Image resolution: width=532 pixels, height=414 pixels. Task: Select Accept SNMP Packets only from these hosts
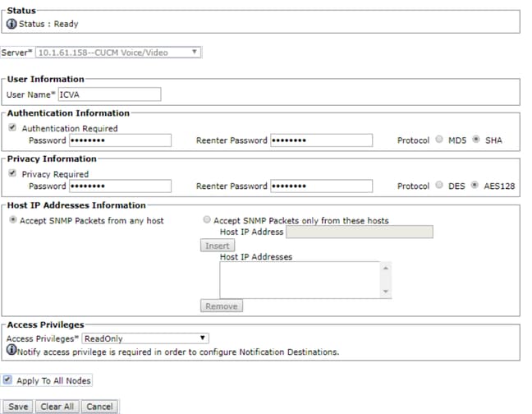(207, 219)
